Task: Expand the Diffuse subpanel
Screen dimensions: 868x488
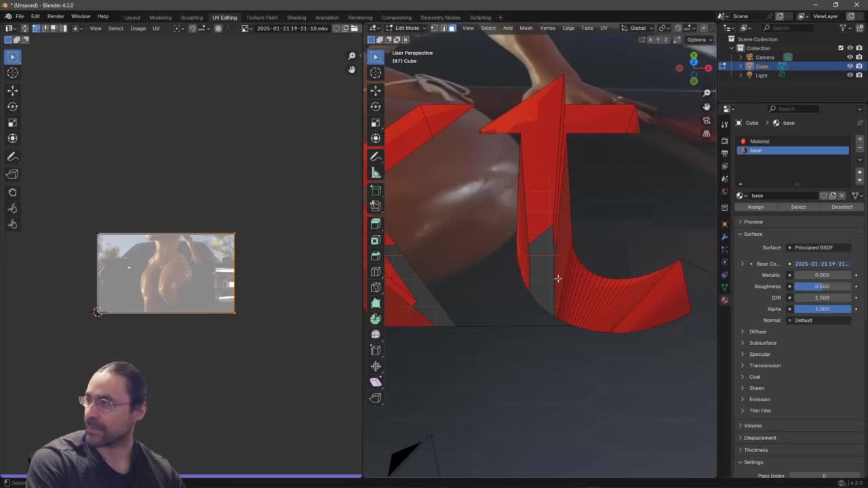Action: point(757,331)
